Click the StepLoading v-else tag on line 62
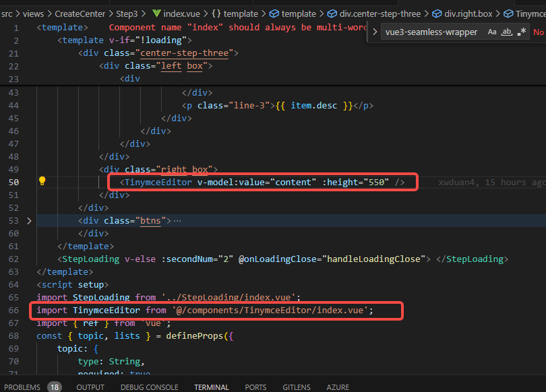Viewport: 546px width, 392px height. coord(90,259)
